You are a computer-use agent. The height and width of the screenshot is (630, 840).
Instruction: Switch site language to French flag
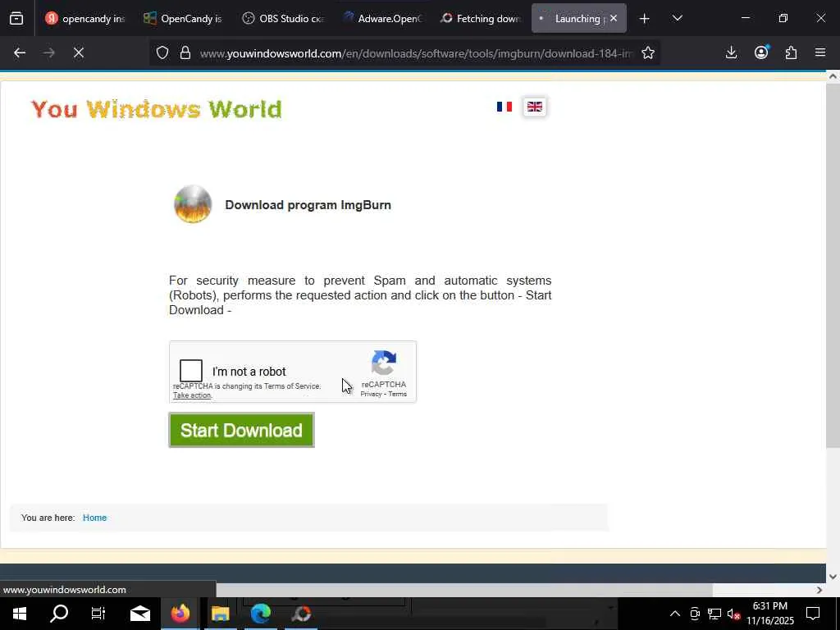(x=504, y=107)
